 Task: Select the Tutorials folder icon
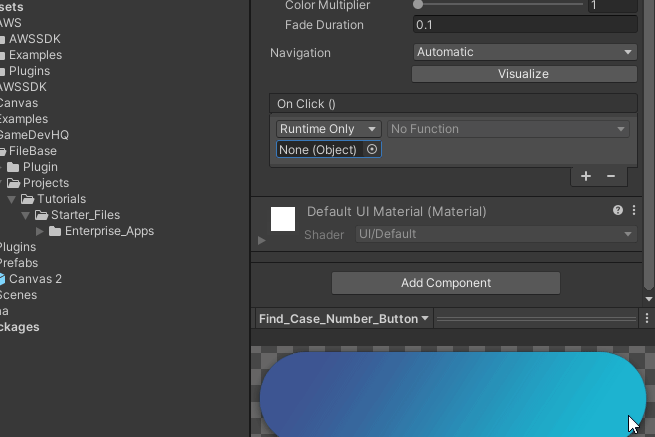(28, 199)
